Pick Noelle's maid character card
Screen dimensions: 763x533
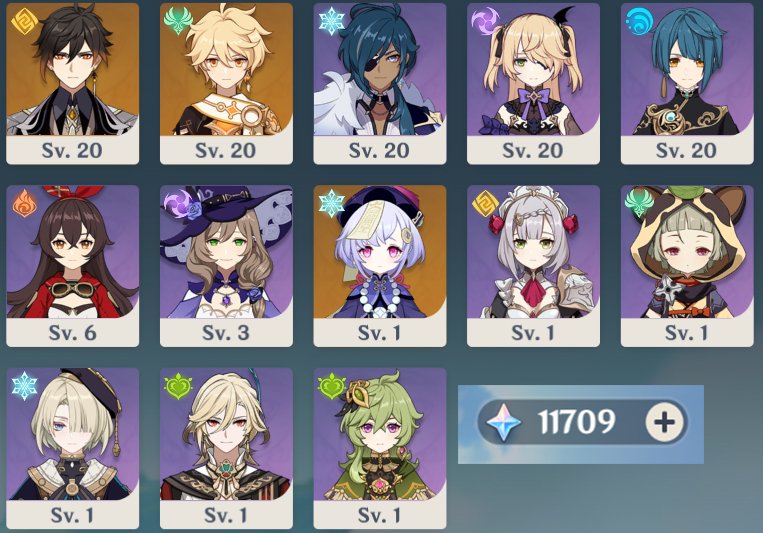[533, 266]
